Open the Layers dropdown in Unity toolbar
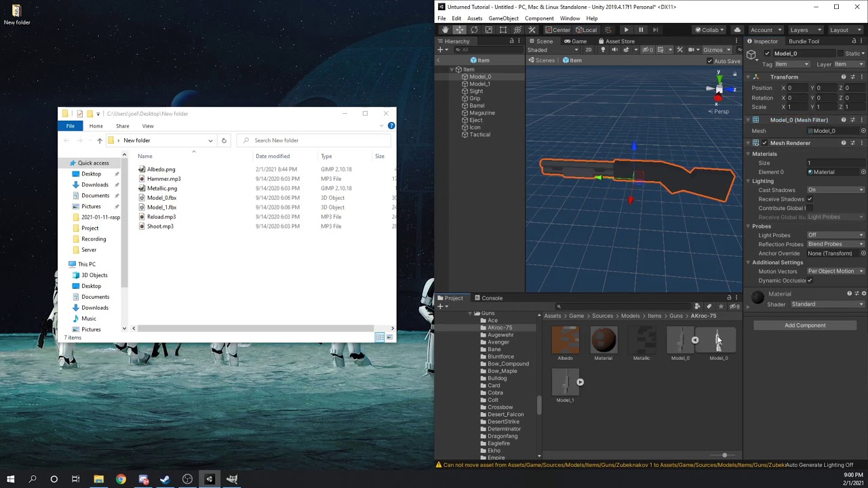Screen dimensions: 868x488 pyautogui.click(x=804, y=30)
